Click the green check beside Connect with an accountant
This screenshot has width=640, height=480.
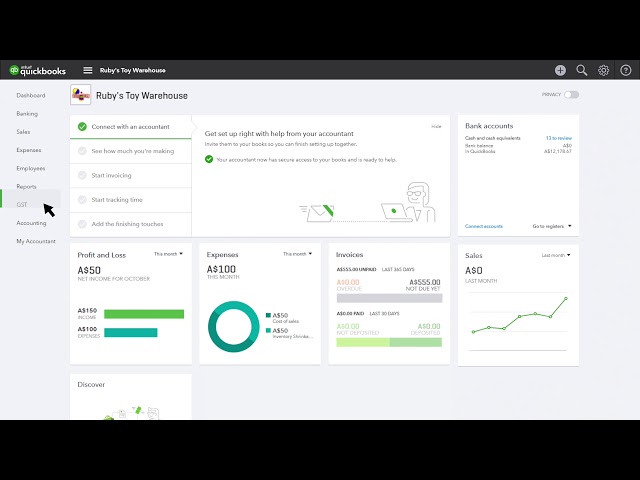tap(82, 127)
